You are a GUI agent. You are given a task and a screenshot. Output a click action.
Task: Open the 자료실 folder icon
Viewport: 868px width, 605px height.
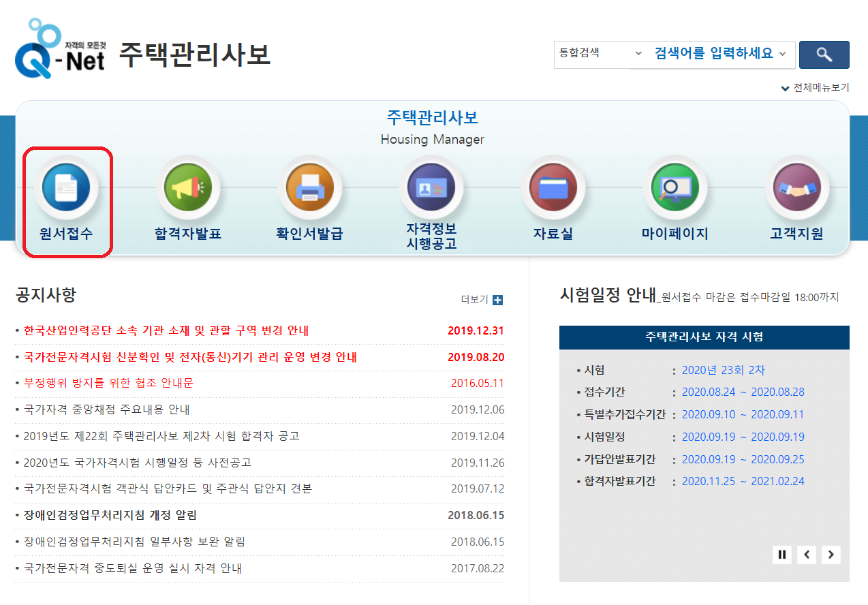tap(553, 187)
